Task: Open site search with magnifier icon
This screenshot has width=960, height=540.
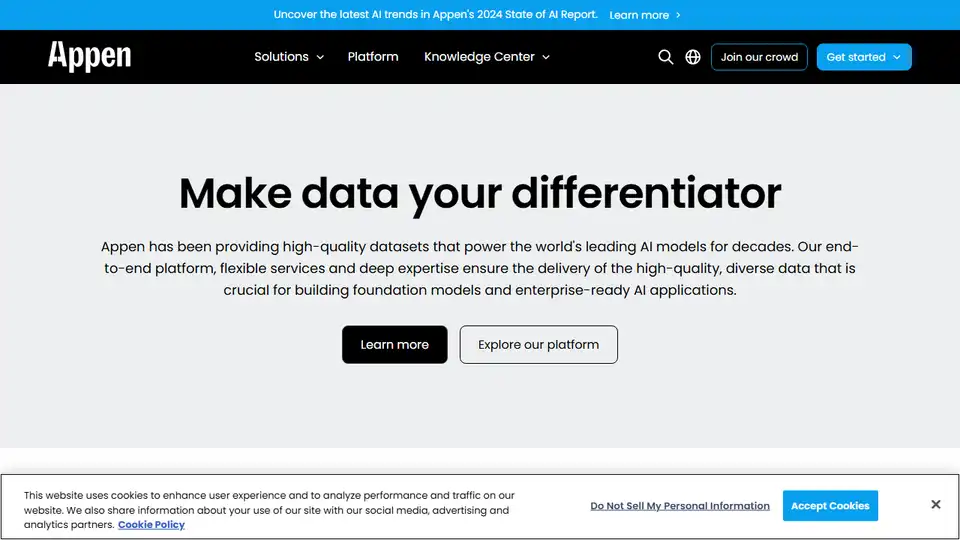Action: [665, 57]
